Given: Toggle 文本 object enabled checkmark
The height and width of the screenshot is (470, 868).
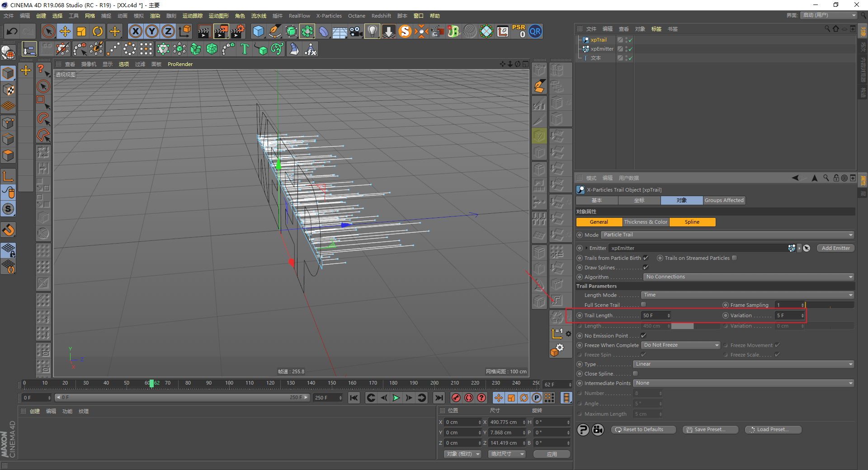Looking at the screenshot, I should (x=630, y=58).
